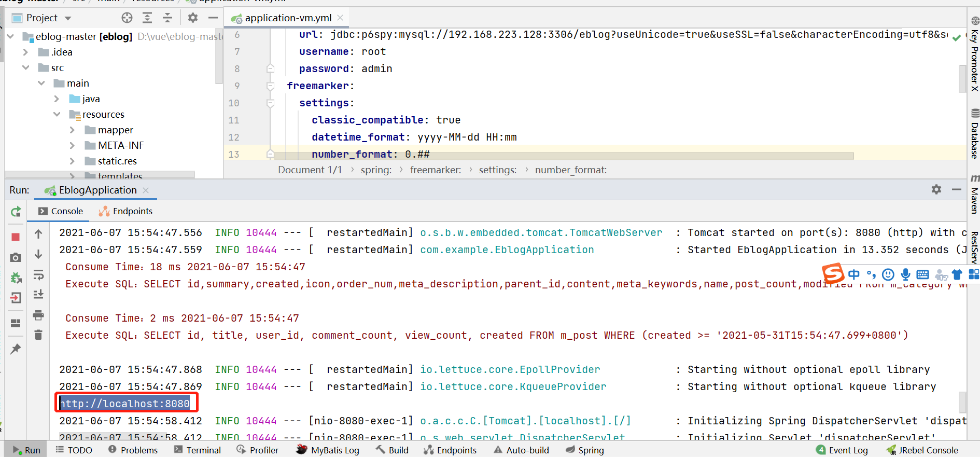Click com.example.EblogApplication class link
Screen dimensions: 980x457
tap(507, 250)
